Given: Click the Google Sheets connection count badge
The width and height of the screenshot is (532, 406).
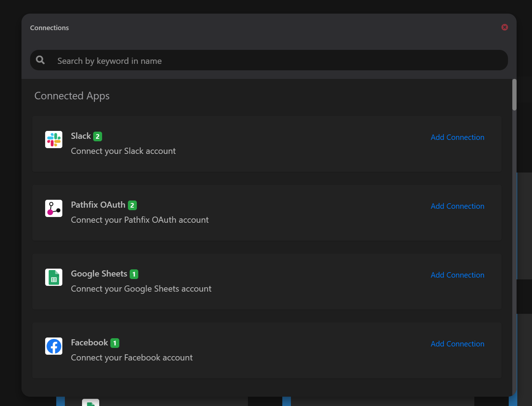Looking at the screenshot, I should (x=134, y=274).
